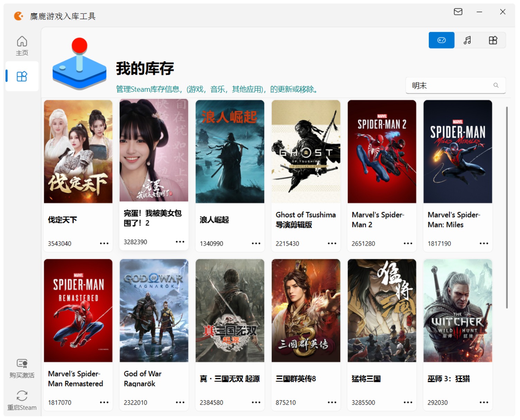This screenshot has width=520, height=420.
Task: Open the mail message icon in title bar
Action: (458, 12)
